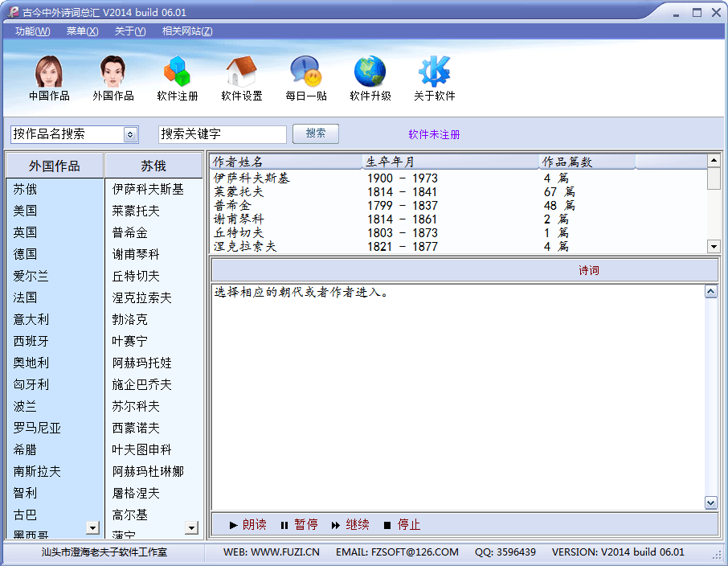Click the 搜索 button

pos(316,133)
